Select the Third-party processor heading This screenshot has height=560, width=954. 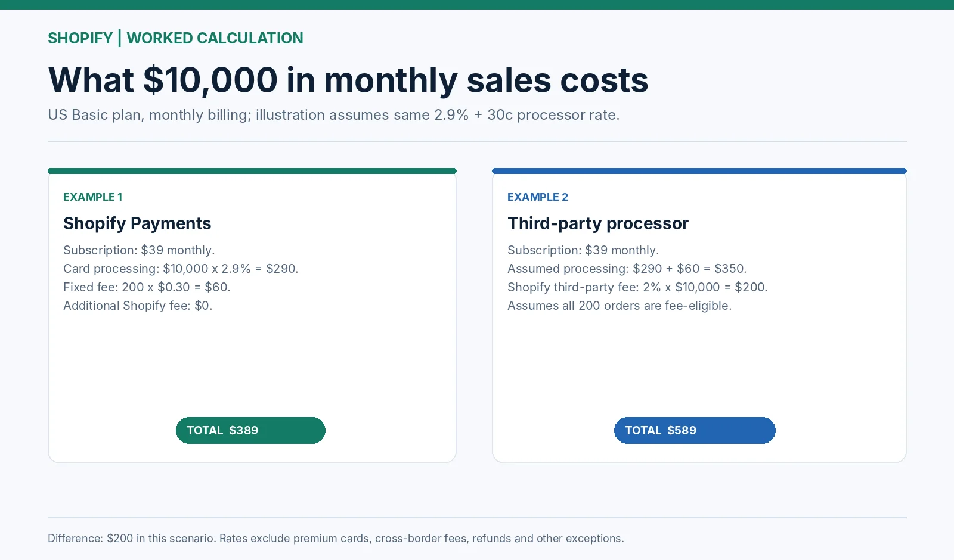tap(598, 223)
